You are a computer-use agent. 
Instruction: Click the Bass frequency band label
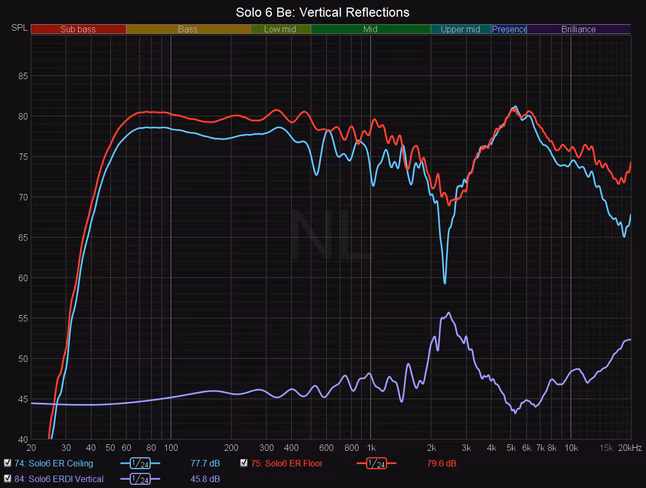click(x=188, y=29)
